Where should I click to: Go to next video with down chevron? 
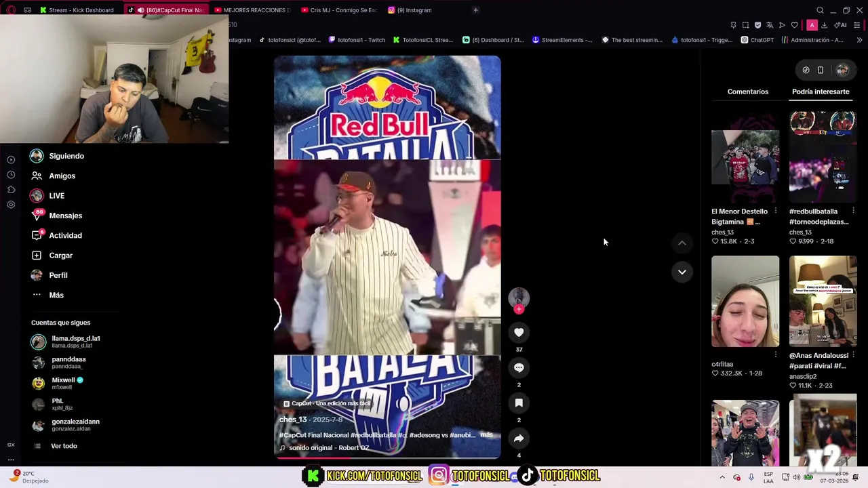coord(682,272)
